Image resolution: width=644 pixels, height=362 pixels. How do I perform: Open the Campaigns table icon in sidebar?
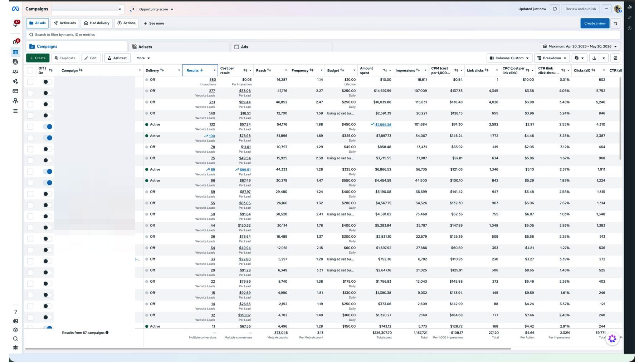[x=15, y=52]
